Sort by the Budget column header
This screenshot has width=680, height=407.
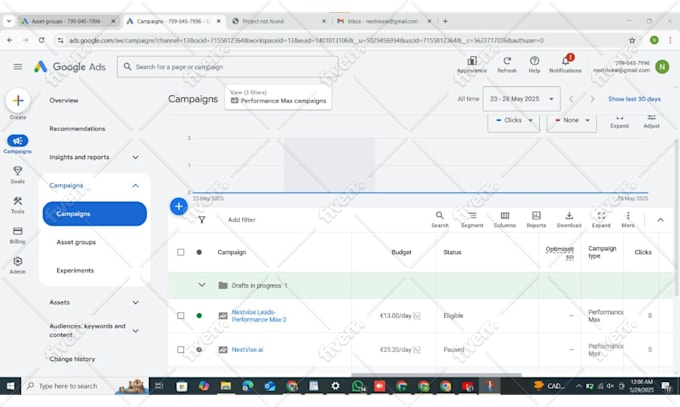click(x=401, y=252)
